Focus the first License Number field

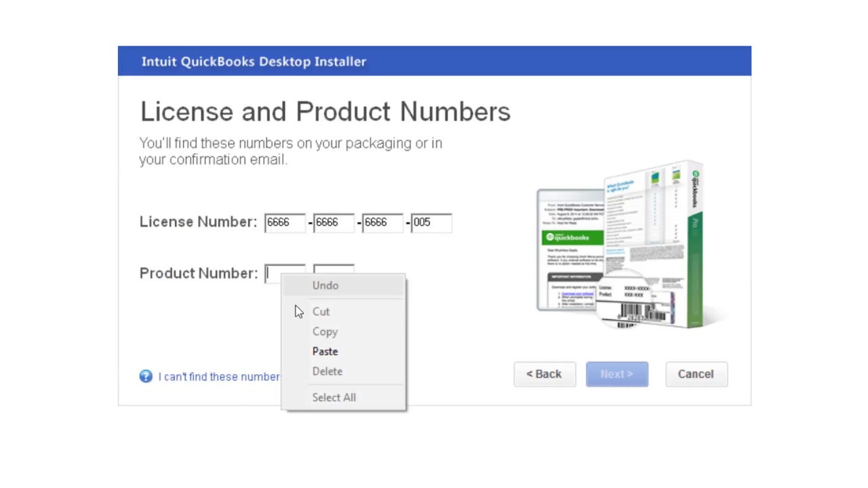click(x=285, y=222)
